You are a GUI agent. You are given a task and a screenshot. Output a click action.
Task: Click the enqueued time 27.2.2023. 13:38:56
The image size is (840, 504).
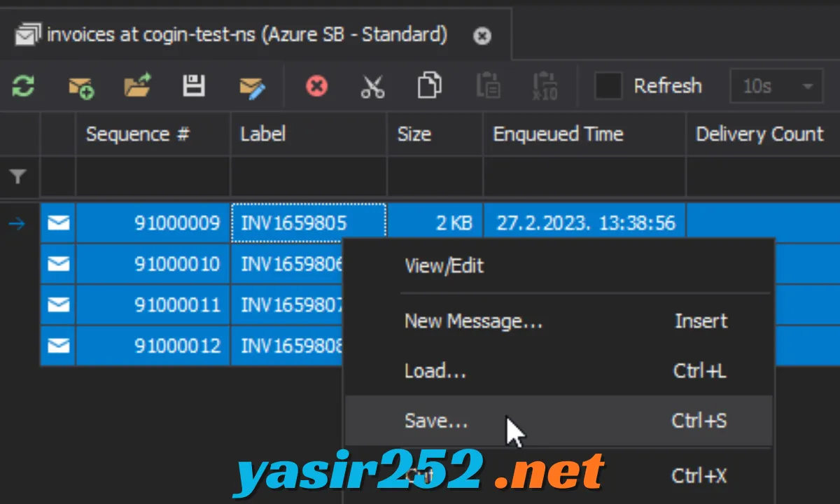point(584,223)
